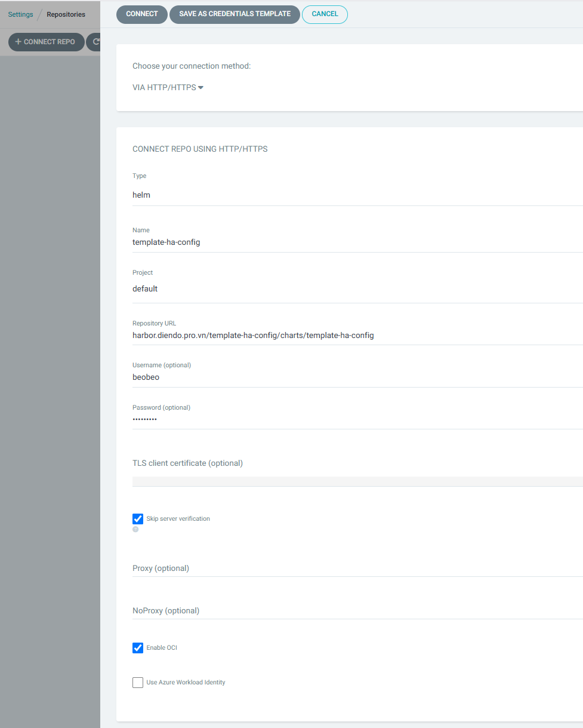Enable Use Azure Workload Identity checkbox
The image size is (583, 728).
pyautogui.click(x=138, y=682)
